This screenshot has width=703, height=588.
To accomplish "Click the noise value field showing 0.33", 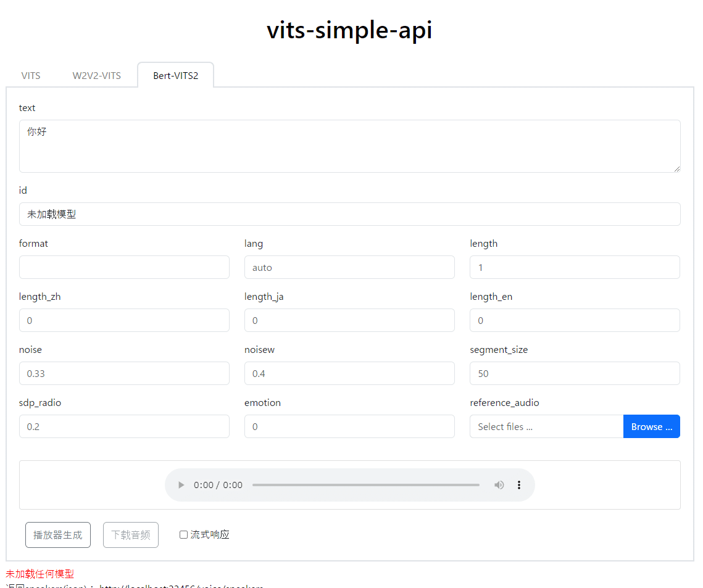I will 123,373.
